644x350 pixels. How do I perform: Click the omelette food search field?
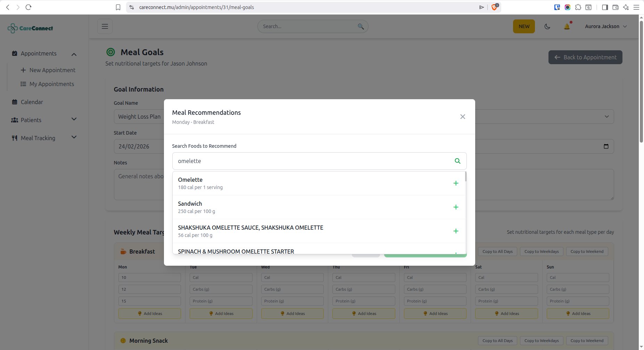click(x=313, y=161)
